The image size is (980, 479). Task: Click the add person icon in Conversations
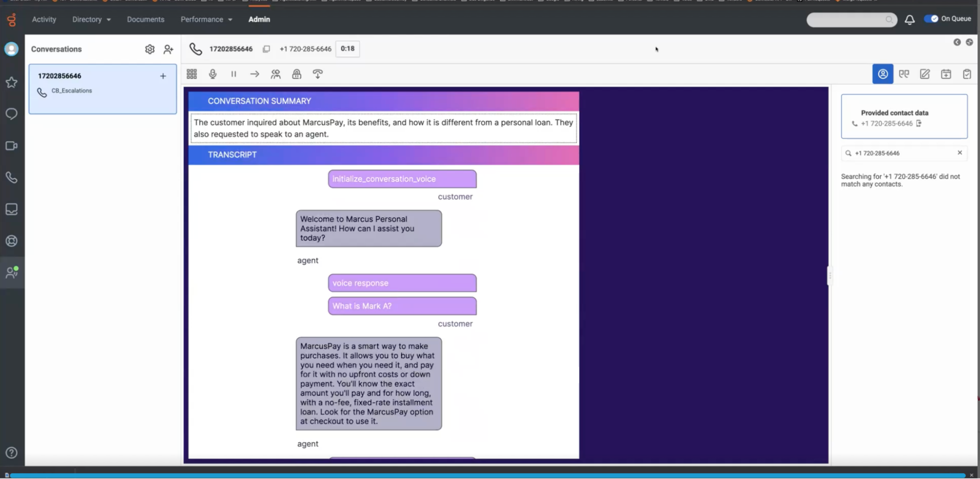click(x=168, y=49)
